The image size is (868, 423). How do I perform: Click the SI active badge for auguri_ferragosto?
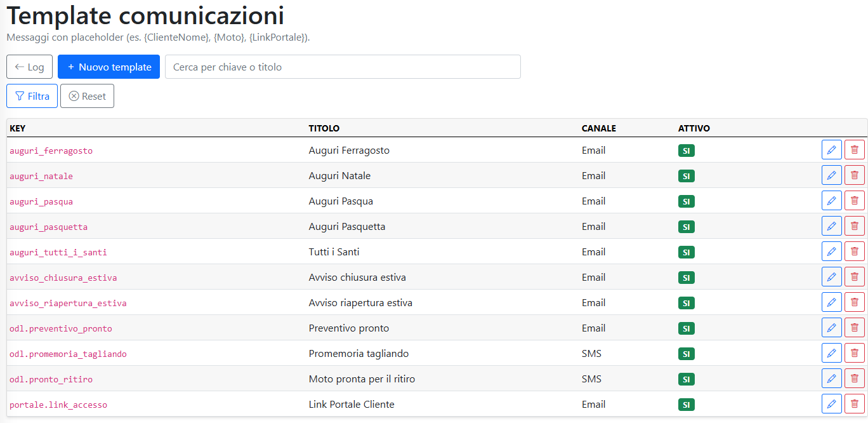[686, 151]
